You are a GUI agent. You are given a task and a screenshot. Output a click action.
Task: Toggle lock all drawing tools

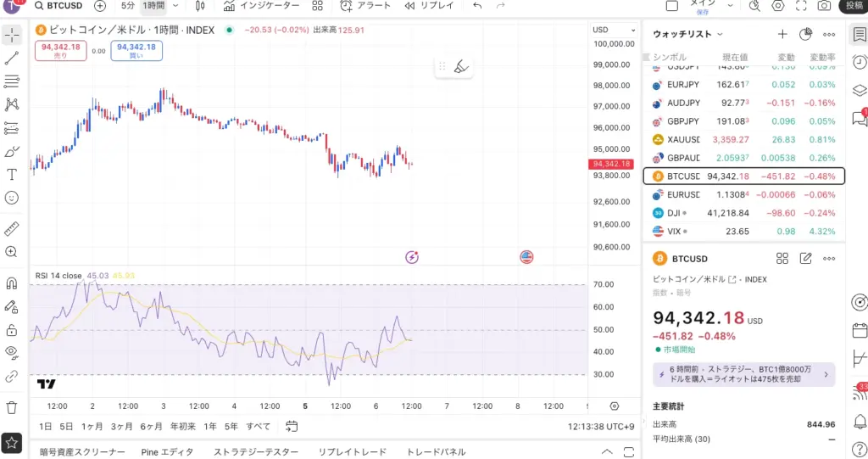pyautogui.click(x=12, y=330)
